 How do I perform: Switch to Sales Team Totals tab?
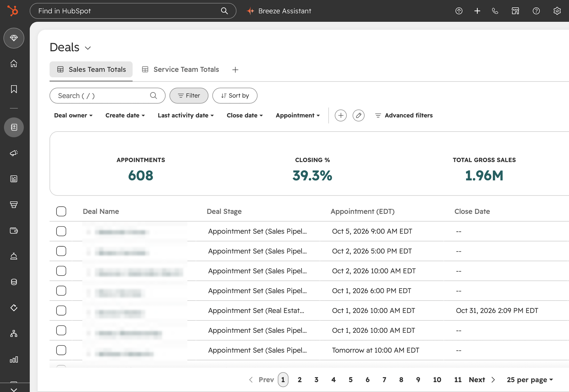click(91, 69)
